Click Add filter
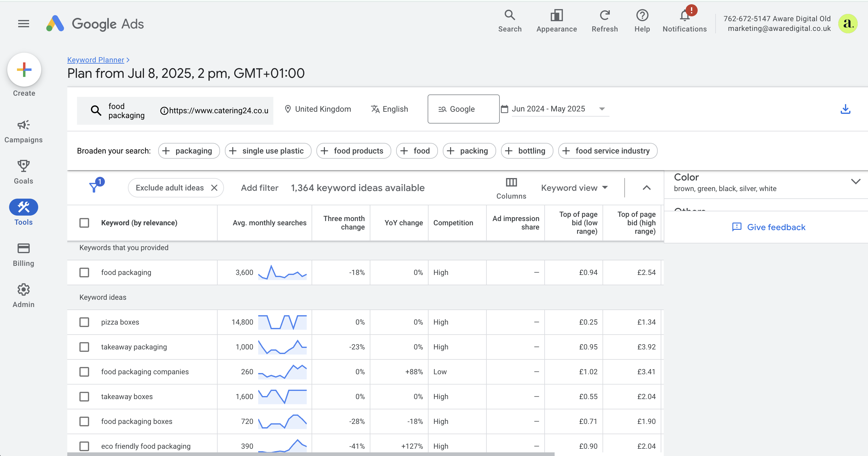 (x=259, y=188)
